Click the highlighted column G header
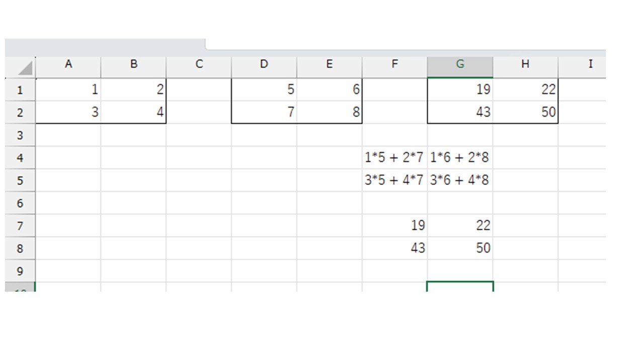 click(460, 64)
